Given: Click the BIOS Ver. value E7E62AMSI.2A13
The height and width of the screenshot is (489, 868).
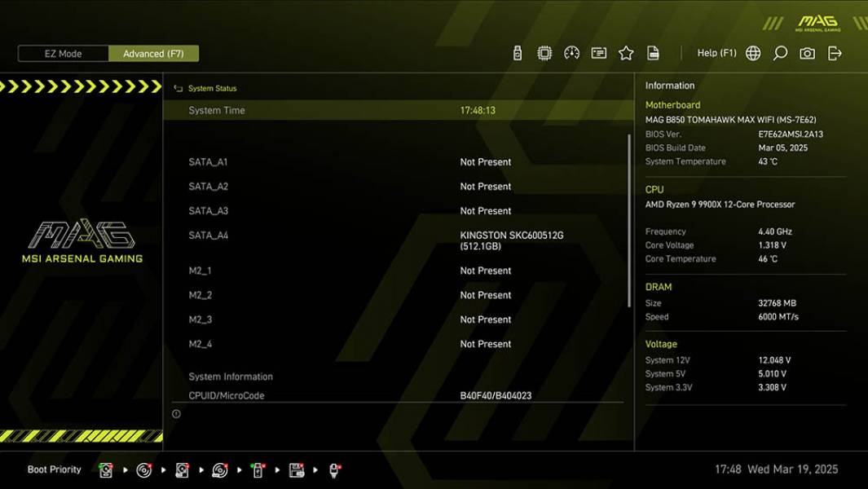Looking at the screenshot, I should click(x=791, y=134).
